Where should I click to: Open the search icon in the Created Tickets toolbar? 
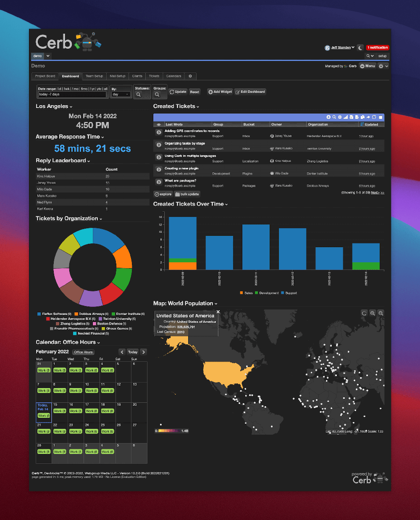click(x=334, y=117)
